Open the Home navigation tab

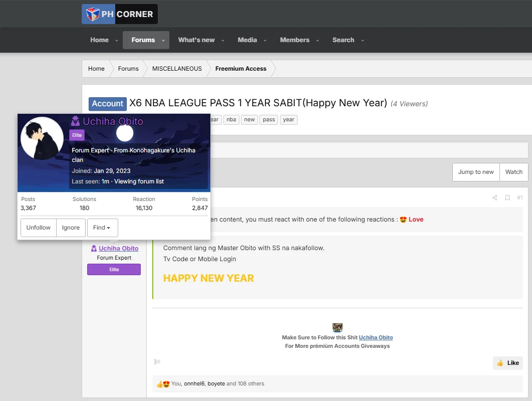pos(99,40)
